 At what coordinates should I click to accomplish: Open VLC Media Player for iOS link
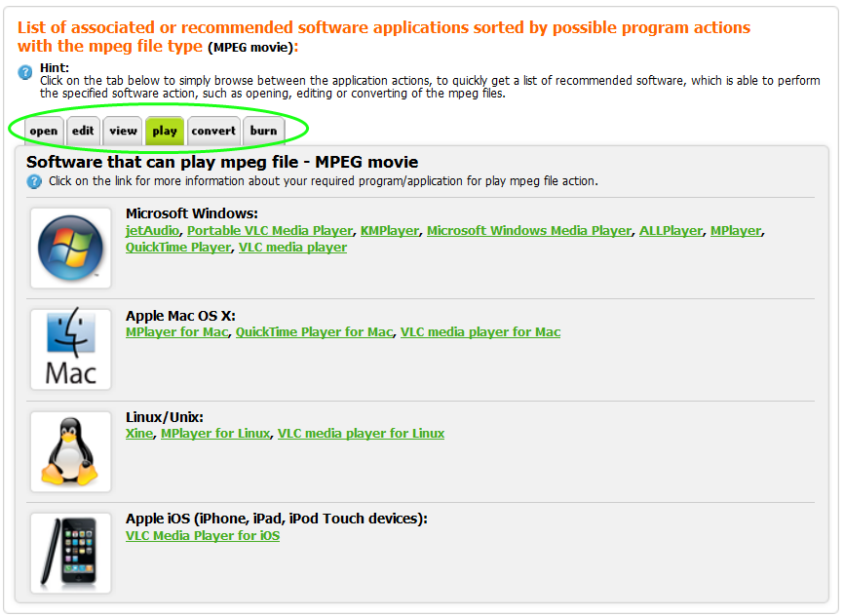pyautogui.click(x=203, y=535)
